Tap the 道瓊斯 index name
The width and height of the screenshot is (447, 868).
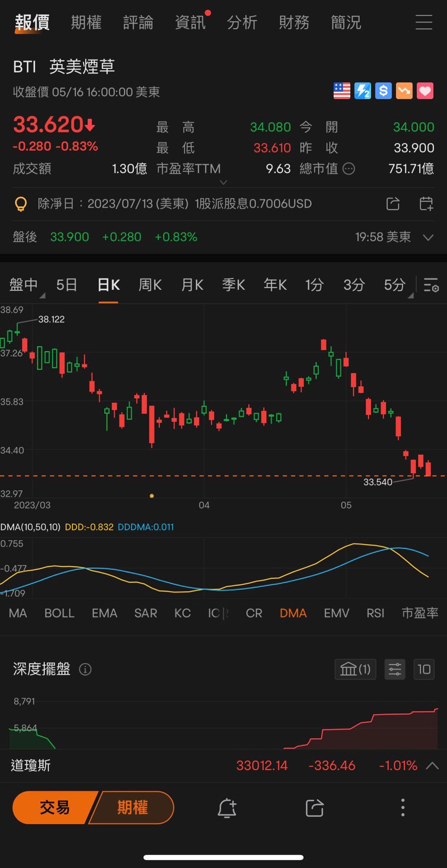[x=31, y=766]
